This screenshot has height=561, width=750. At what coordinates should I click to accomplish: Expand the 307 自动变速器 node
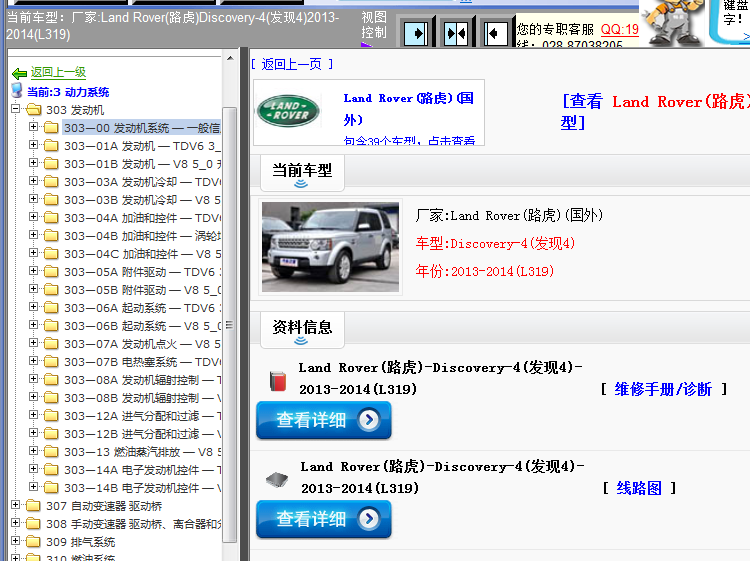[x=15, y=505]
